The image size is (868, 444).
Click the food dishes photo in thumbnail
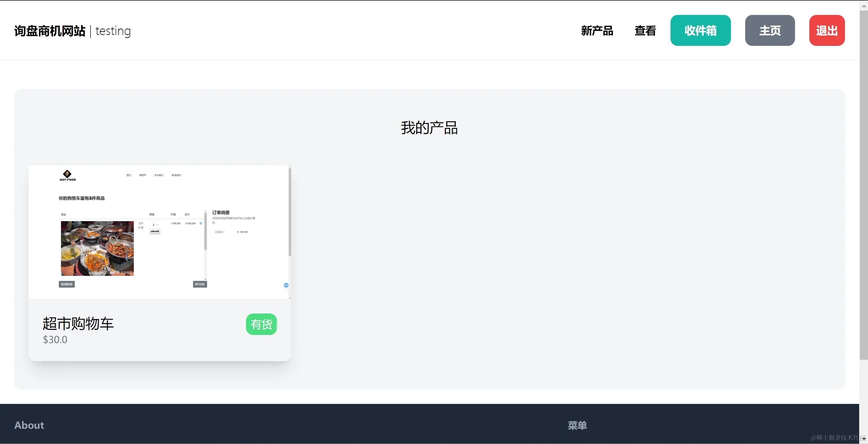[97, 248]
